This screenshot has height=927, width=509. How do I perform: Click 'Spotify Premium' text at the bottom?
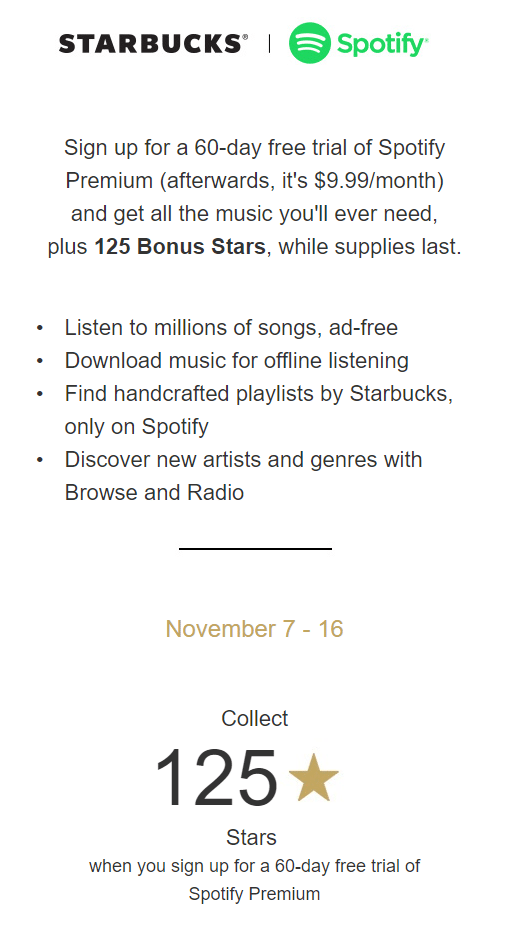coord(254,894)
